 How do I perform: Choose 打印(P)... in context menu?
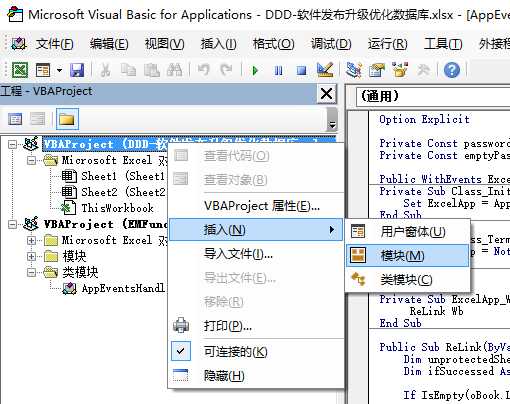click(x=256, y=326)
